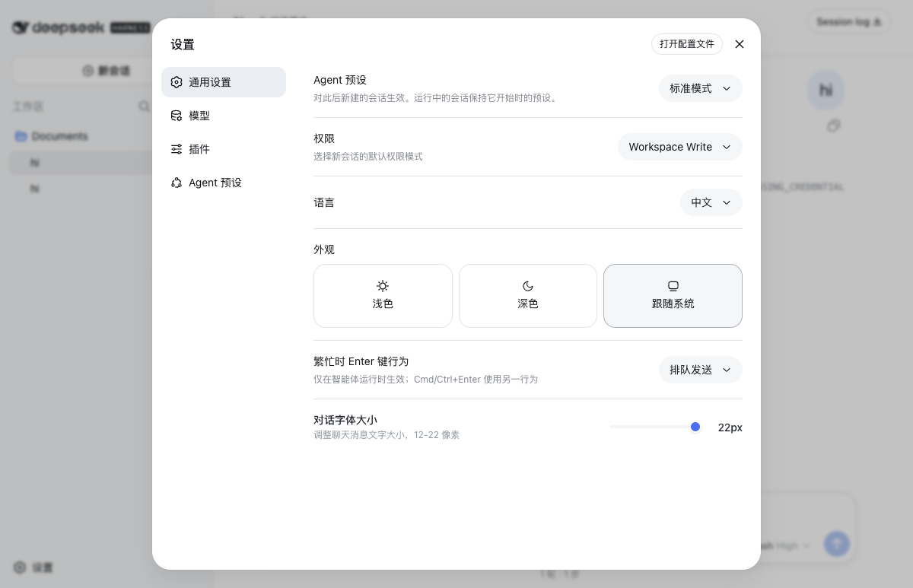Click the font size slider track
The image size is (913, 588).
[x=655, y=427]
